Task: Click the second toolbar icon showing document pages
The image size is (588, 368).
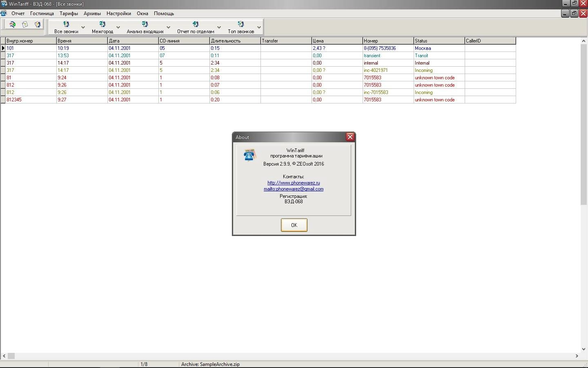Action: (x=25, y=25)
